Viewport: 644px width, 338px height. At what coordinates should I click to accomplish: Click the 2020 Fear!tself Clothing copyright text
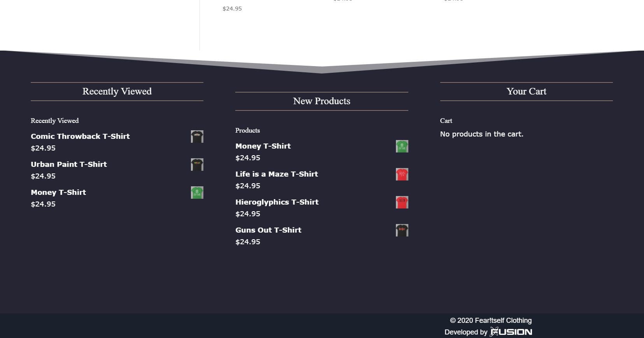[491, 320]
